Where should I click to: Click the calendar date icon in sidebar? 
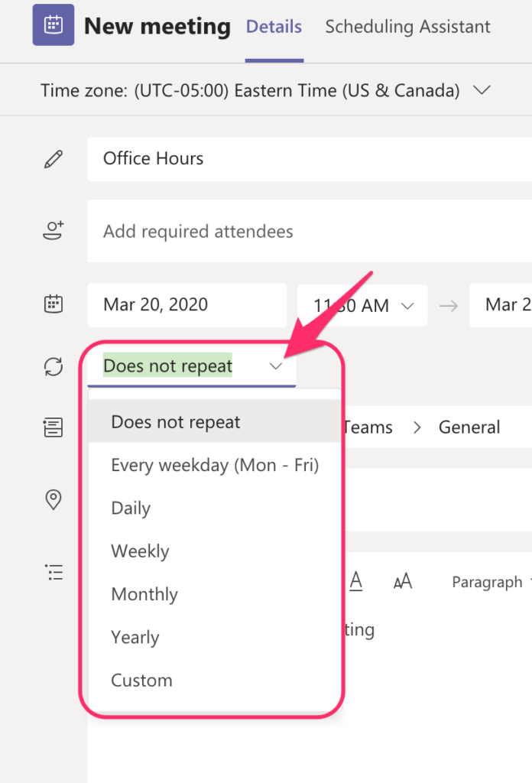pos(53,304)
